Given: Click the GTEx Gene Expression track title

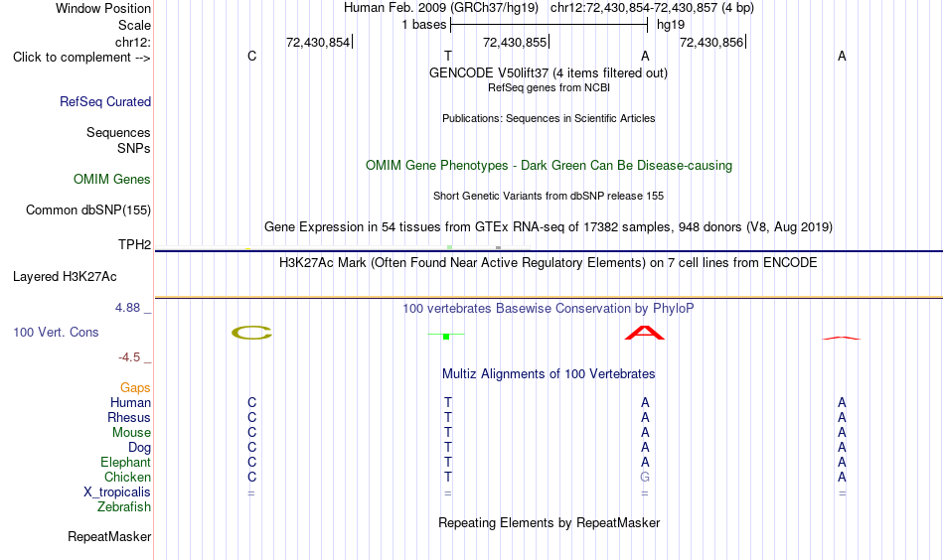Looking at the screenshot, I should 549,226.
